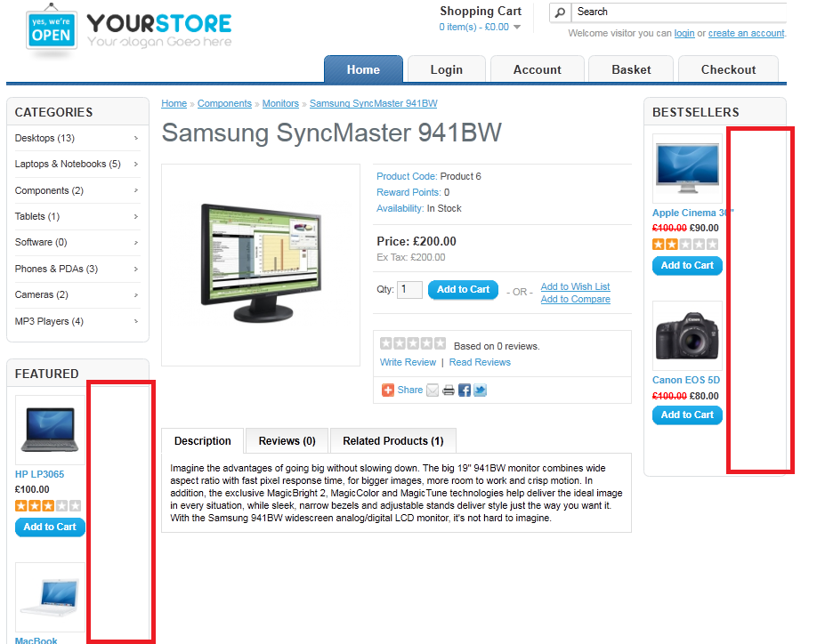
Task: Click the Share text link
Action: (x=410, y=390)
